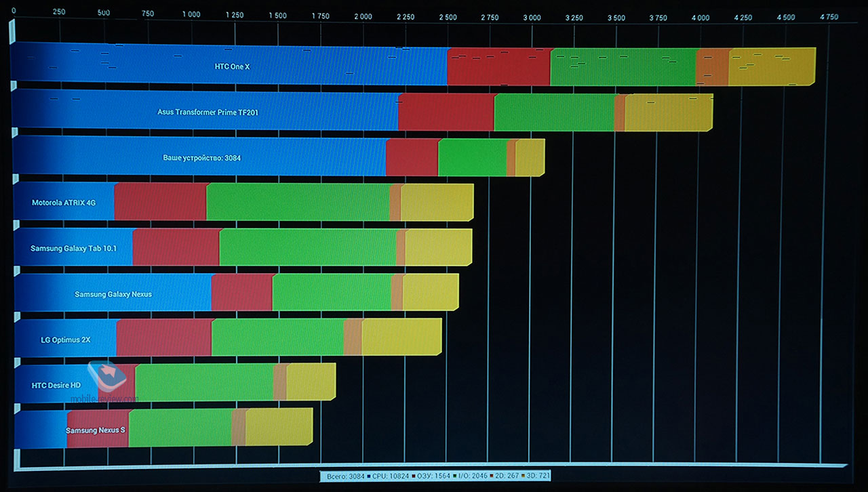Select yellow segment of 'Ваше устройство' bar
868x492 pixels.
[x=530, y=157]
